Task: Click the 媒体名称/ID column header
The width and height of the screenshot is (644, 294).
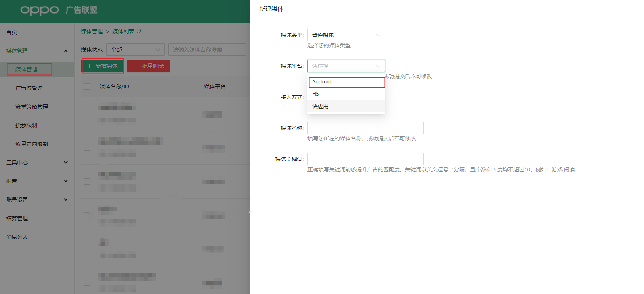Action: 114,86
